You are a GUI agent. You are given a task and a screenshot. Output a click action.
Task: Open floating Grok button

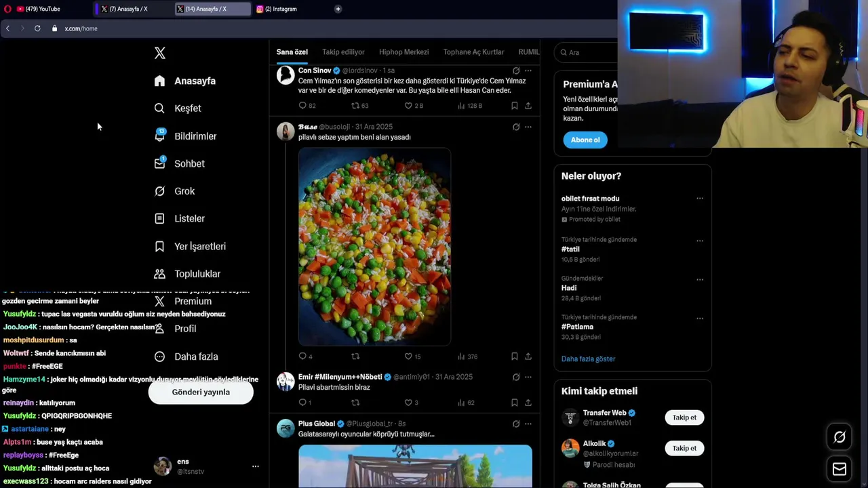click(x=840, y=437)
